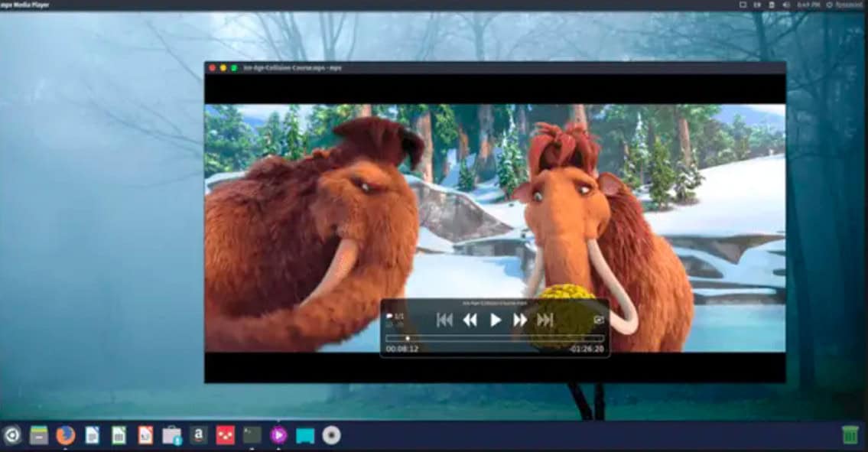This screenshot has height=452, width=868.
Task: Open Firefox from the dock
Action: [x=65, y=435]
